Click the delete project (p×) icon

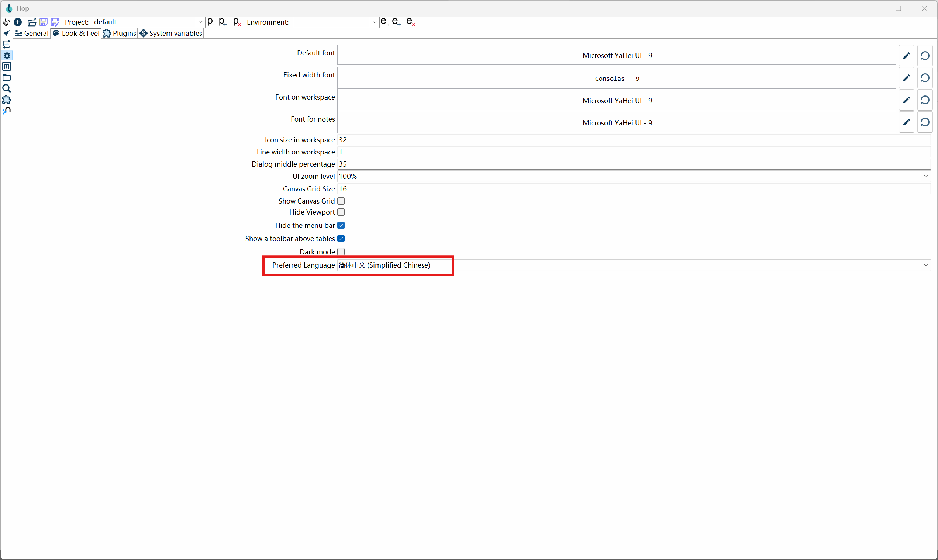(237, 22)
